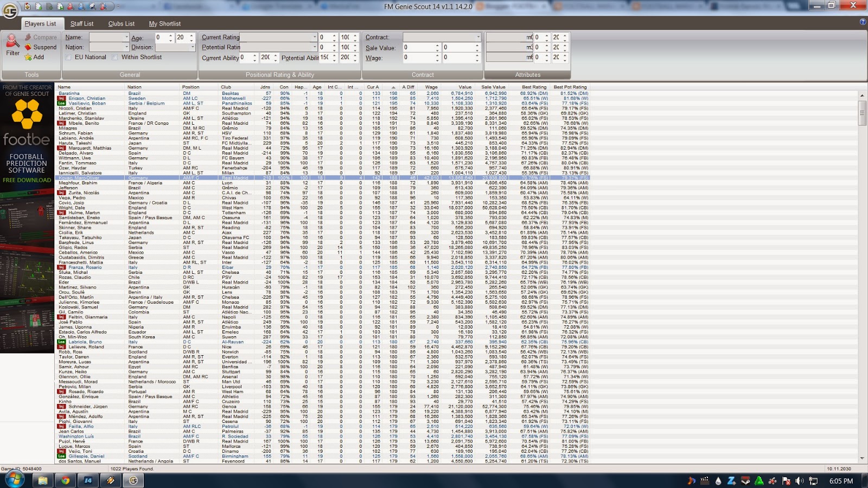
Task: Sort by the Position column header
Action: click(x=199, y=87)
